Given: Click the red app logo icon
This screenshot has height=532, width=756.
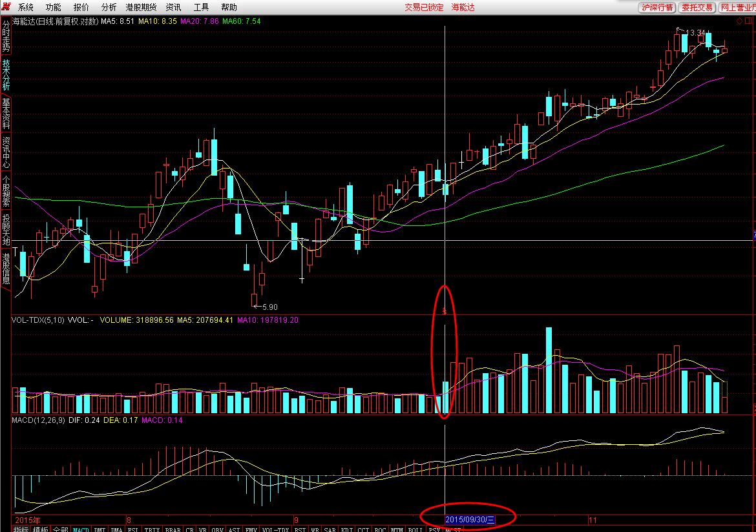Looking at the screenshot, I should click(6, 7).
